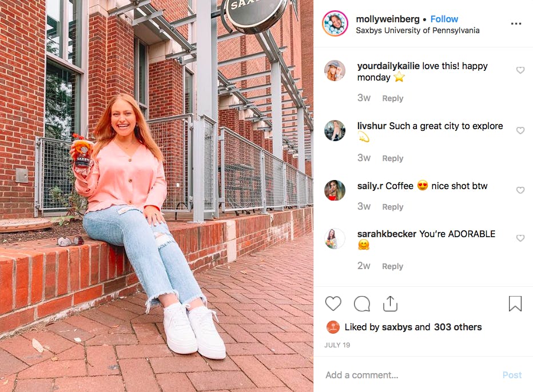Share the post with the share arrow icon
The width and height of the screenshot is (533, 392).
coord(391,304)
